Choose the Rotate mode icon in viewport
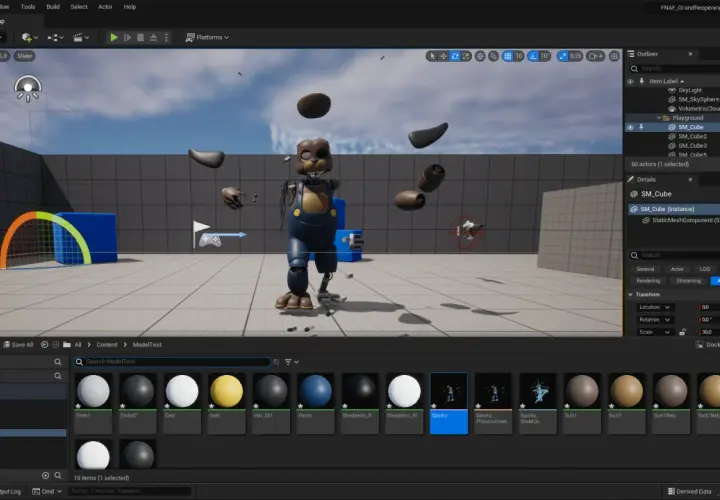 [455, 56]
